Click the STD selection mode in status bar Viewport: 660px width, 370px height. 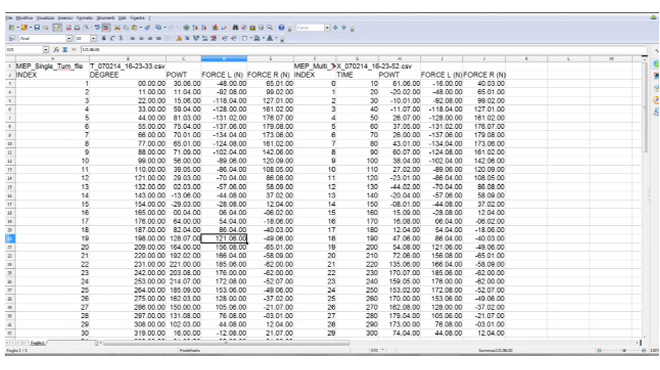pyautogui.click(x=374, y=350)
